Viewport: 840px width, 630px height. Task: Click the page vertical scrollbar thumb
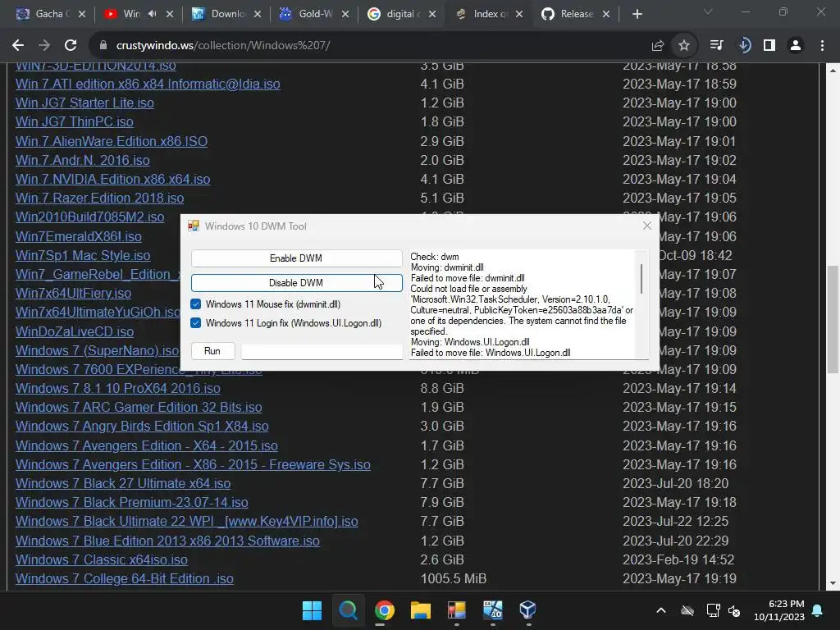pyautogui.click(x=833, y=319)
